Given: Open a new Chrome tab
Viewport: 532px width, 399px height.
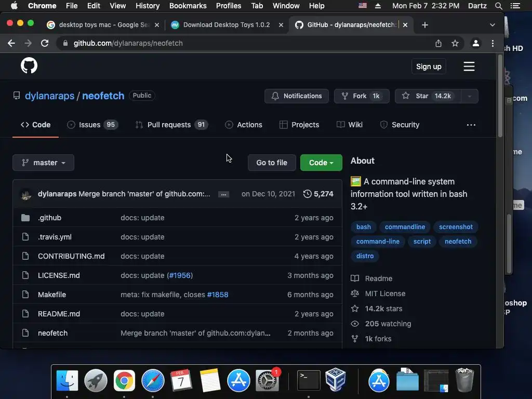Looking at the screenshot, I should pos(425,25).
